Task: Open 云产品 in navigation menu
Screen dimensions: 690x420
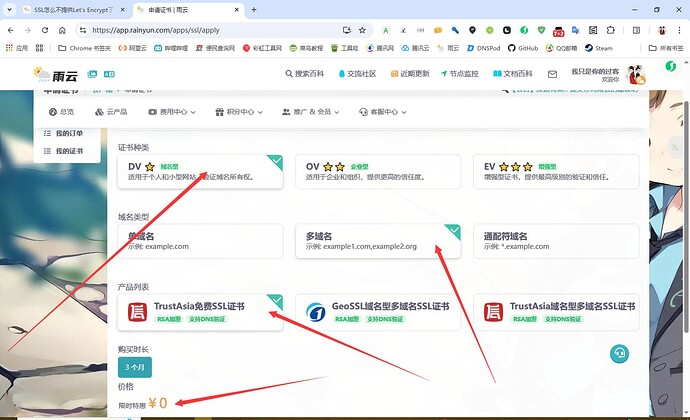Action: [x=111, y=112]
